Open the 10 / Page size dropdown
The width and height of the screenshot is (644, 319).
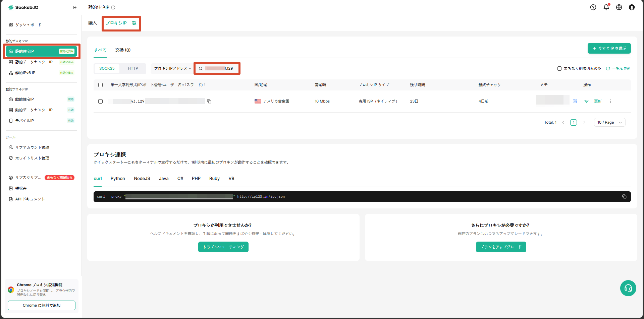[x=609, y=122]
